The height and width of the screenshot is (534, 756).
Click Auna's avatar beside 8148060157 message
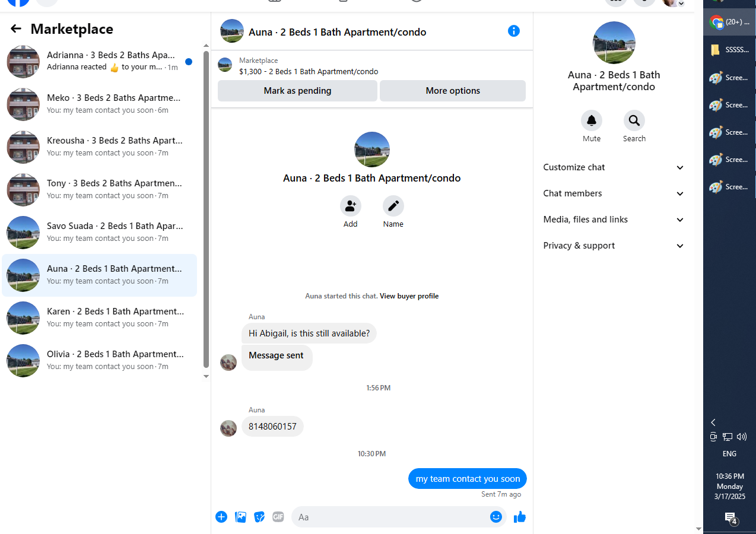228,428
